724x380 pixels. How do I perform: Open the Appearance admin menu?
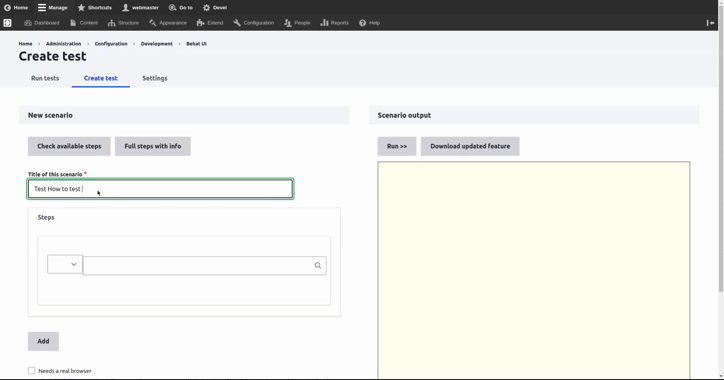168,23
